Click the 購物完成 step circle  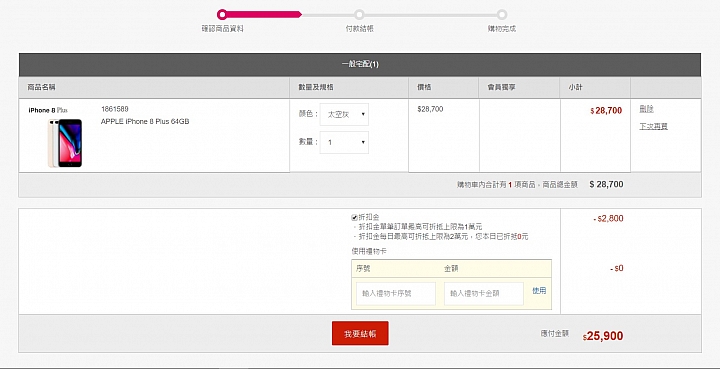[x=502, y=14]
